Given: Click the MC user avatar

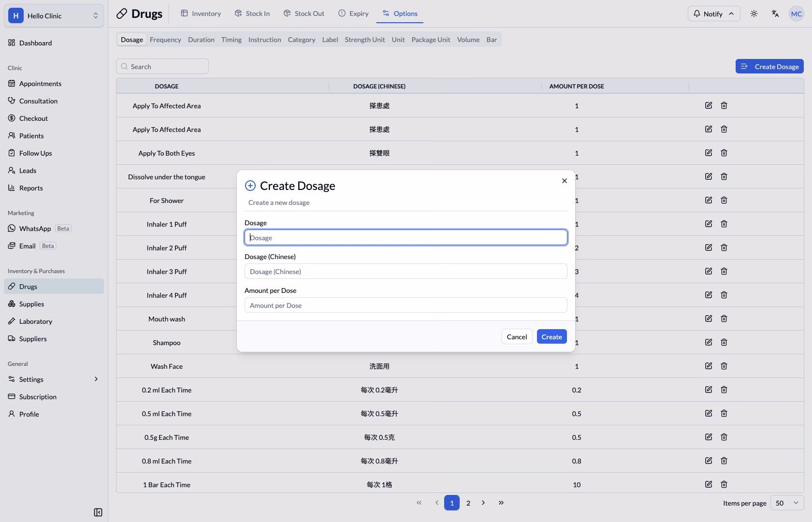Looking at the screenshot, I should click(797, 14).
